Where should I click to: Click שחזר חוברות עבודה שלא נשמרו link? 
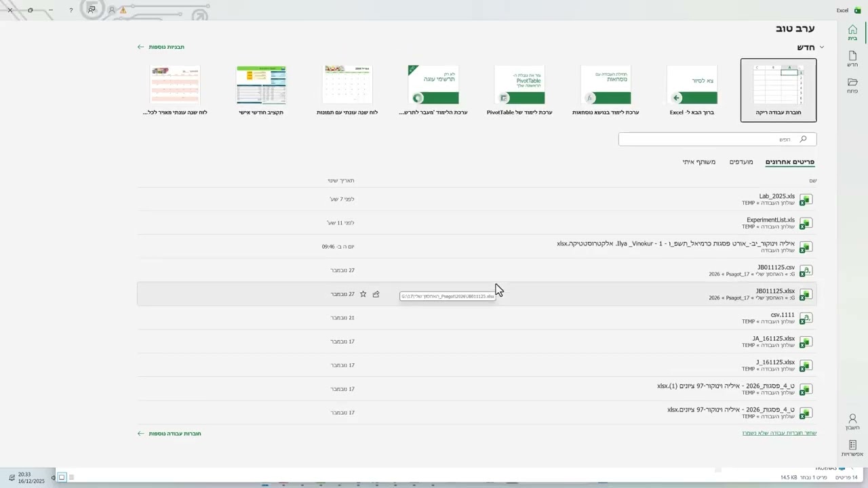pos(779,433)
